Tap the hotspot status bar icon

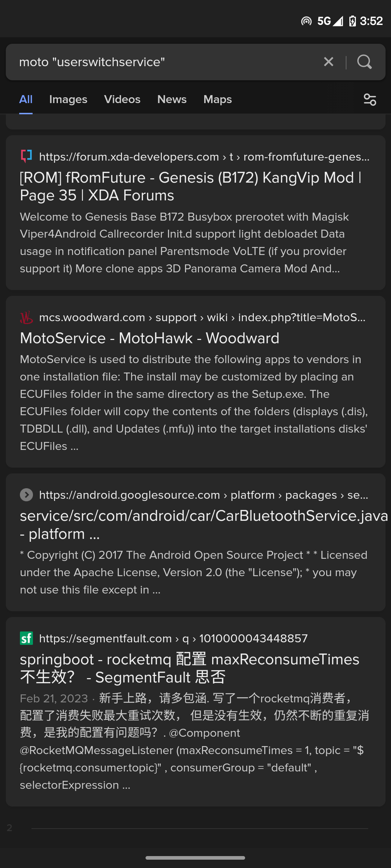pos(306,21)
